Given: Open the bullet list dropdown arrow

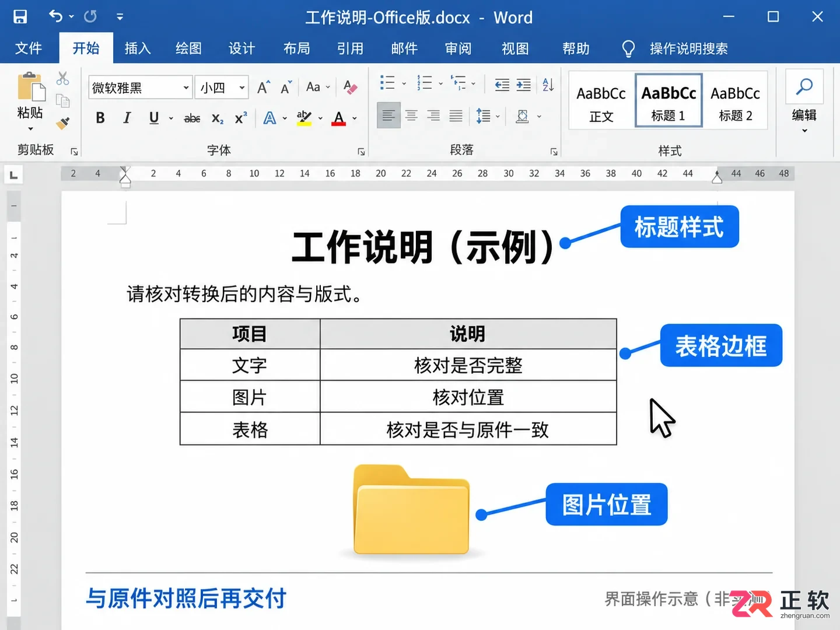Looking at the screenshot, I should pos(404,83).
